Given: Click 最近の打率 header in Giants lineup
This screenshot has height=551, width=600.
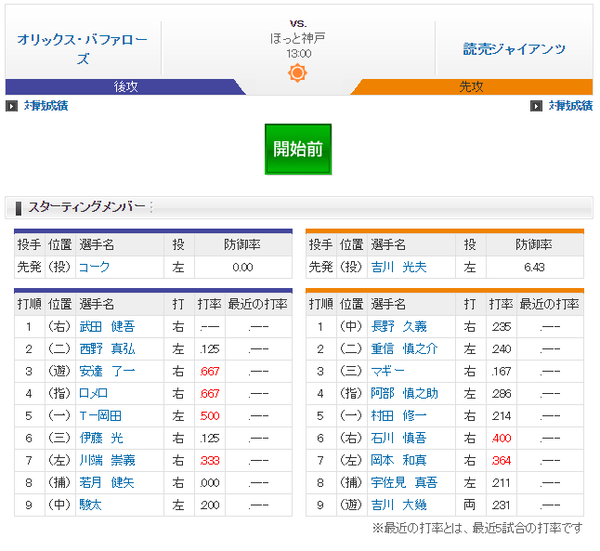Looking at the screenshot, I should click(x=549, y=304).
